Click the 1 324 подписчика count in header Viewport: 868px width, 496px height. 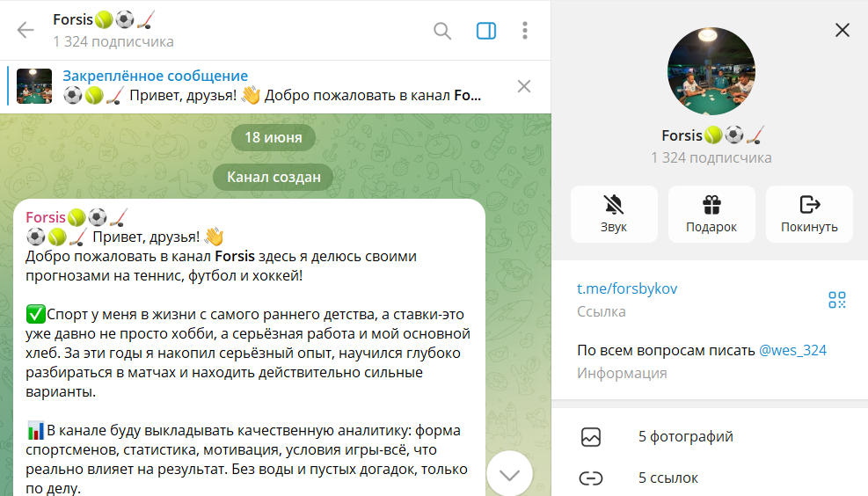(113, 41)
